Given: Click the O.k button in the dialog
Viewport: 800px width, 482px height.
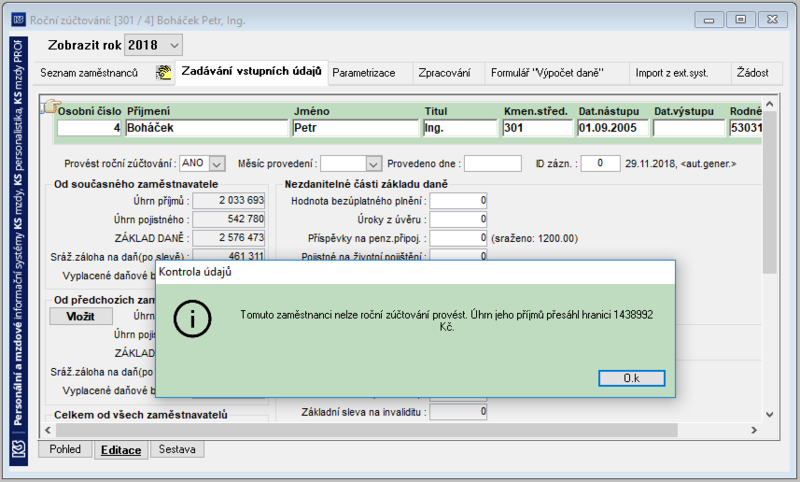Looking at the screenshot, I should tap(632, 378).
